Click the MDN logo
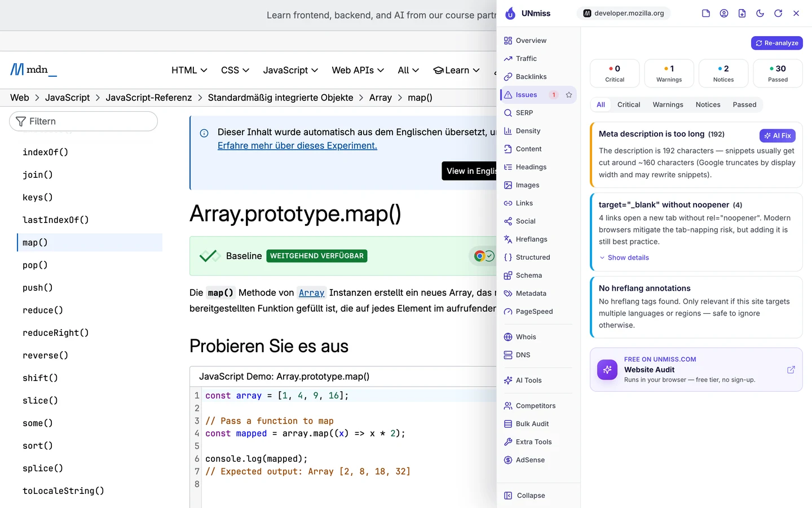 coord(34,69)
